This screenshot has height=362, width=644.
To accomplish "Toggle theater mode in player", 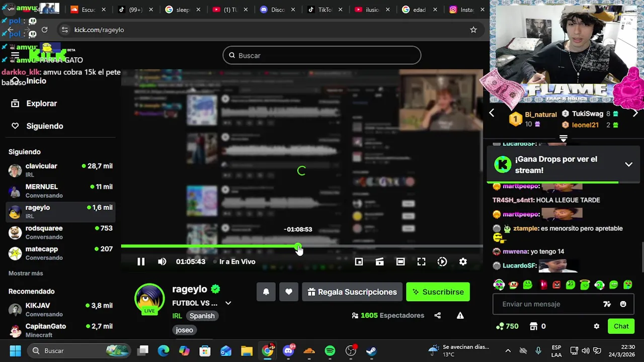I will [400, 261].
